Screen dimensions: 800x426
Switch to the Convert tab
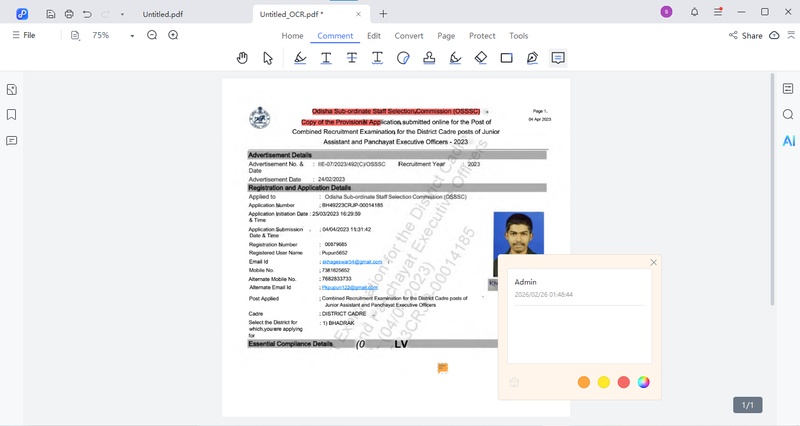click(409, 36)
